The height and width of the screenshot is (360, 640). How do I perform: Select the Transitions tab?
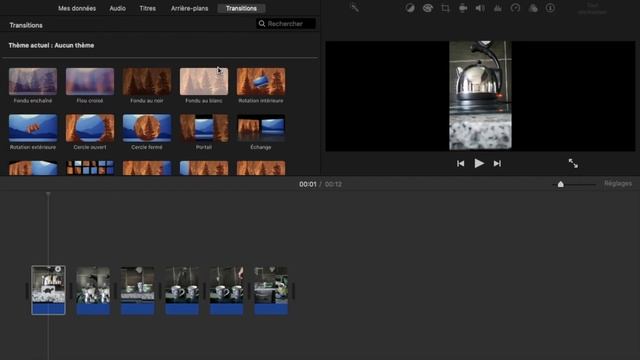point(241,8)
